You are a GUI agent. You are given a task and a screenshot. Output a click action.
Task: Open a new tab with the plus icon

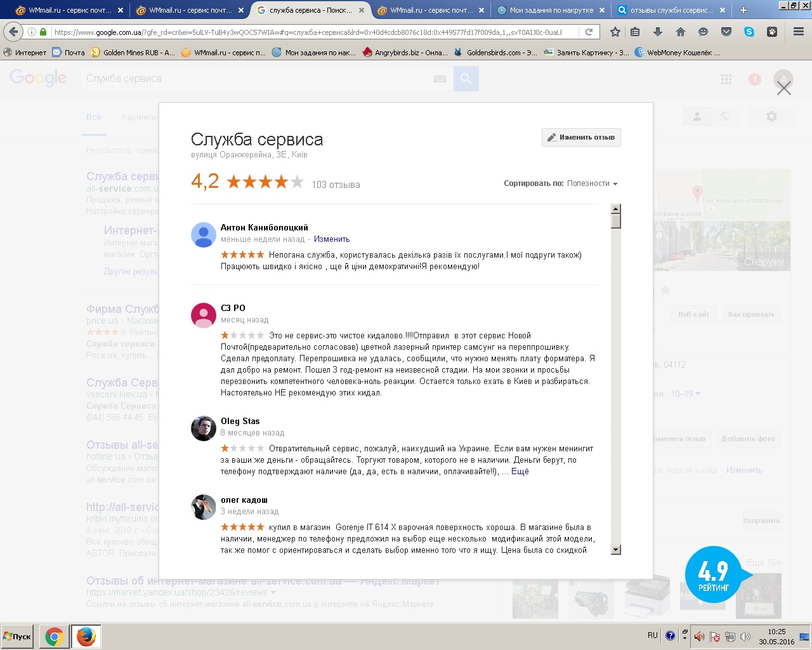743,10
